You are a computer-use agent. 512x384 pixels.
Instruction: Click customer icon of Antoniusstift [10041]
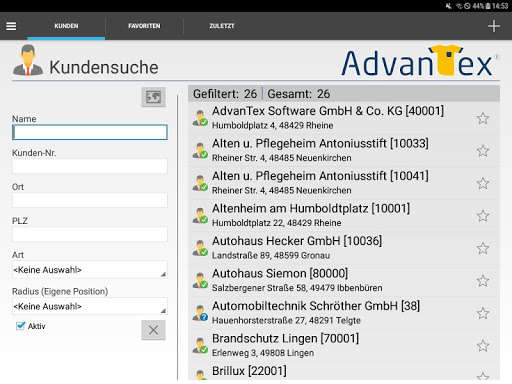[x=200, y=183]
